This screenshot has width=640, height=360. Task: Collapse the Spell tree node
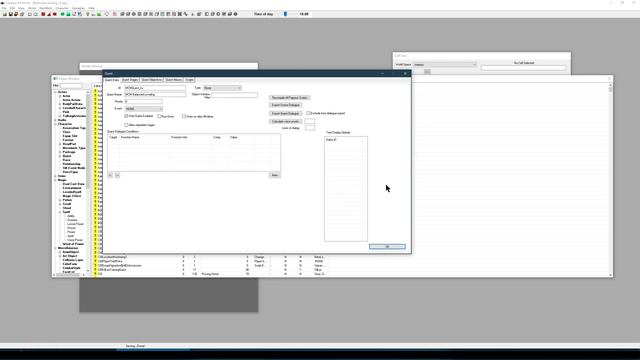[60, 212]
